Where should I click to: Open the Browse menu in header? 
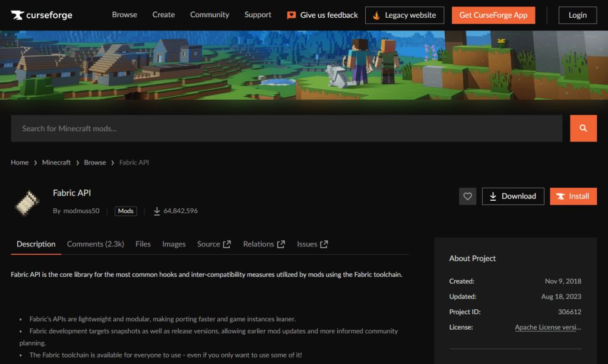click(124, 15)
